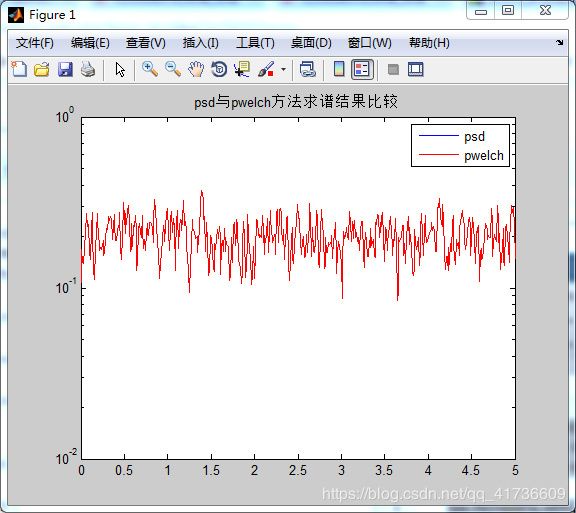Expand the Brush color dropdown arrow

click(283, 69)
